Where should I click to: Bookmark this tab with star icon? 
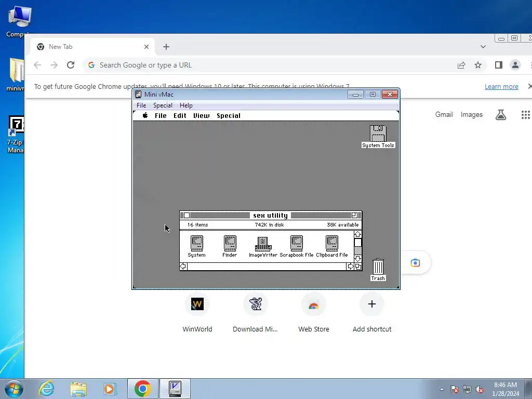(x=478, y=65)
